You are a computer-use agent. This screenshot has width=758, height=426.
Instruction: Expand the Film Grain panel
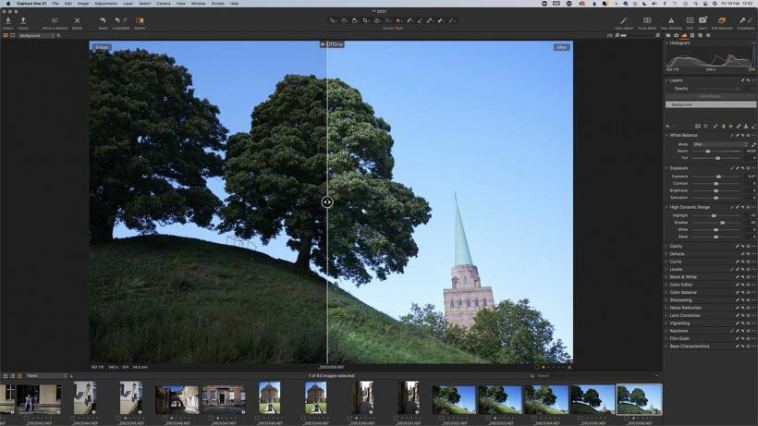(x=679, y=338)
